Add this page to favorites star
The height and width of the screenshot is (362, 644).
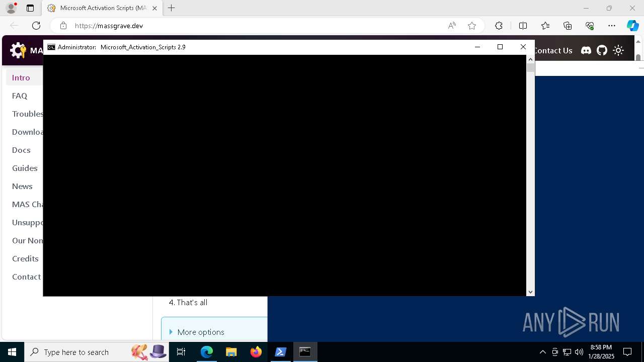click(x=472, y=26)
